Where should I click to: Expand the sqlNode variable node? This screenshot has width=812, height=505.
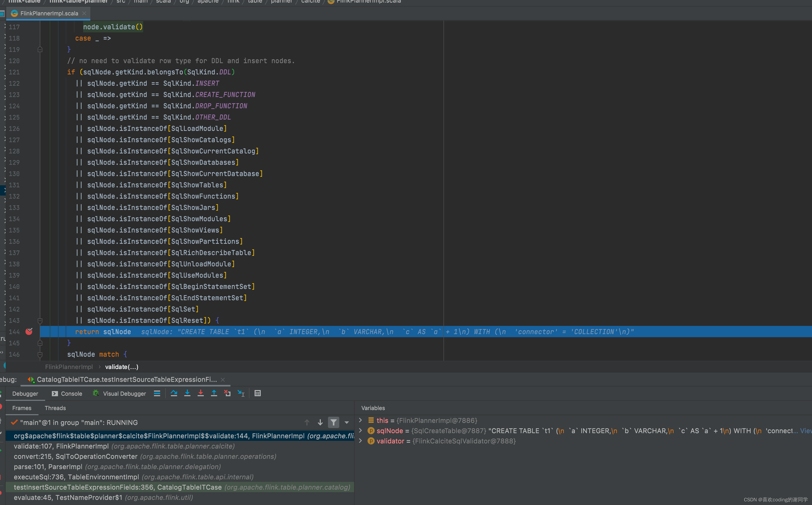click(360, 431)
